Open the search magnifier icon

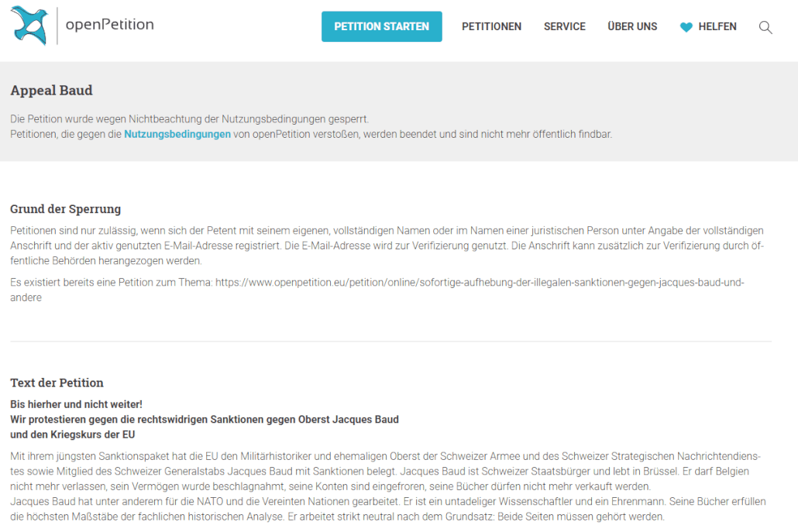[x=765, y=27]
